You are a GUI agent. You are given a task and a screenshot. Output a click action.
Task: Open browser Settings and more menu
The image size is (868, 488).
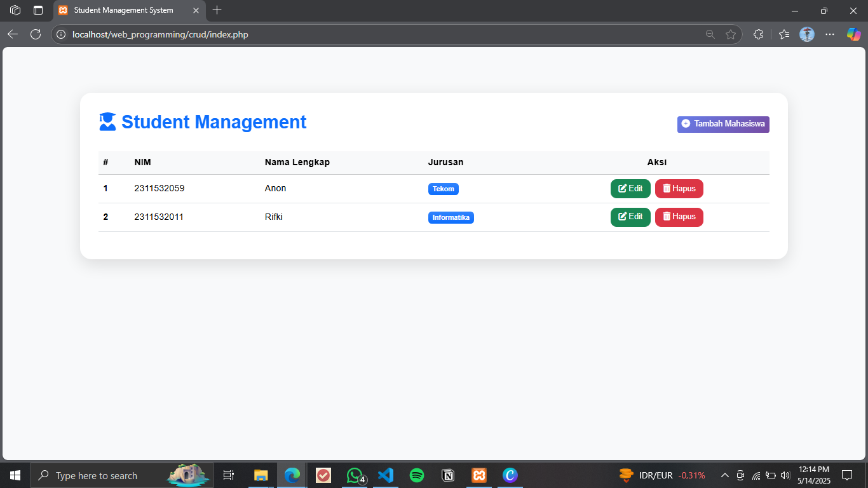pos(830,34)
